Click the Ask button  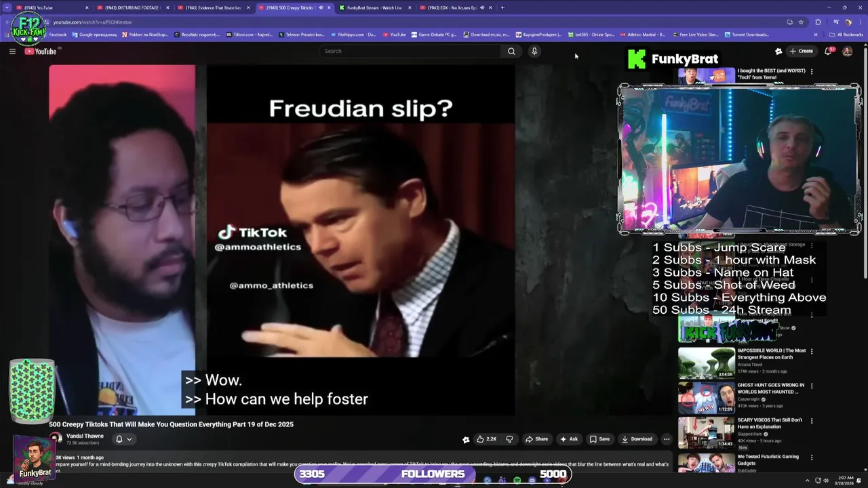568,439
